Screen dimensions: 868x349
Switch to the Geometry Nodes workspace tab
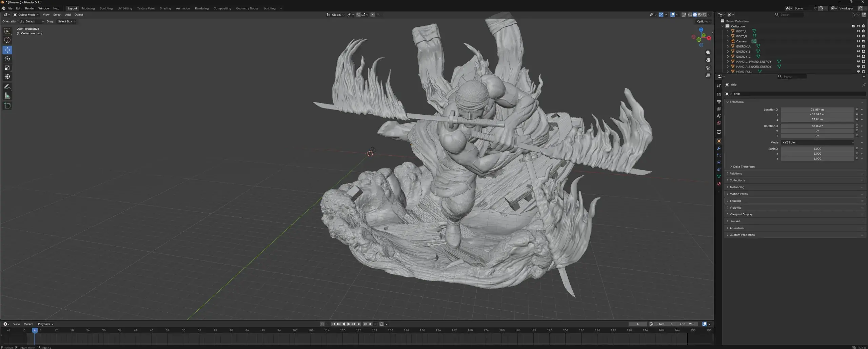[247, 8]
